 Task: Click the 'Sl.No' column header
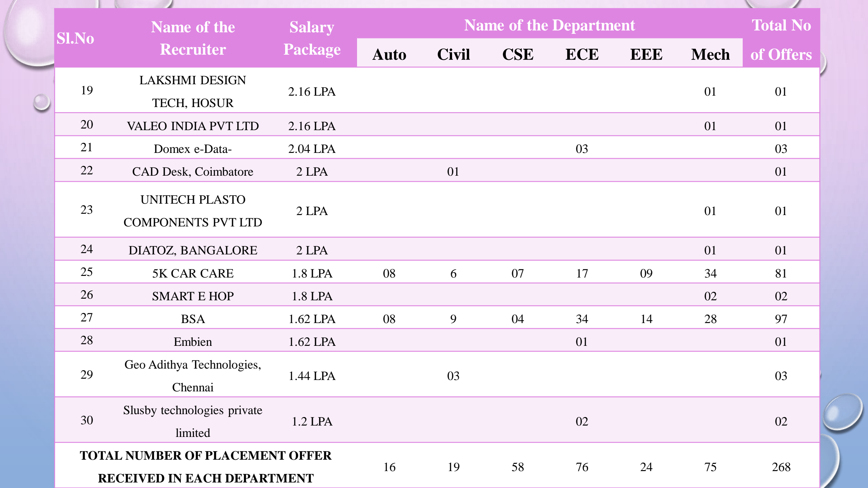[x=75, y=38]
